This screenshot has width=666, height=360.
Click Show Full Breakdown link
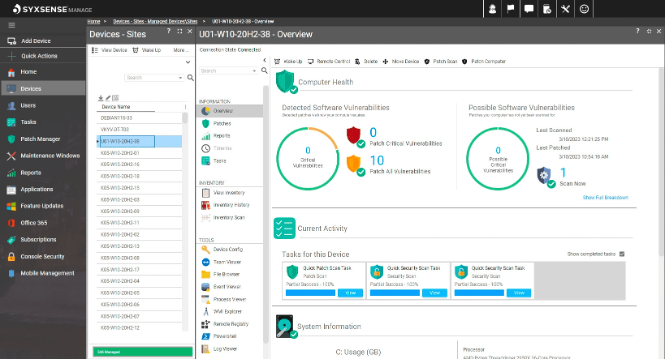(x=605, y=197)
